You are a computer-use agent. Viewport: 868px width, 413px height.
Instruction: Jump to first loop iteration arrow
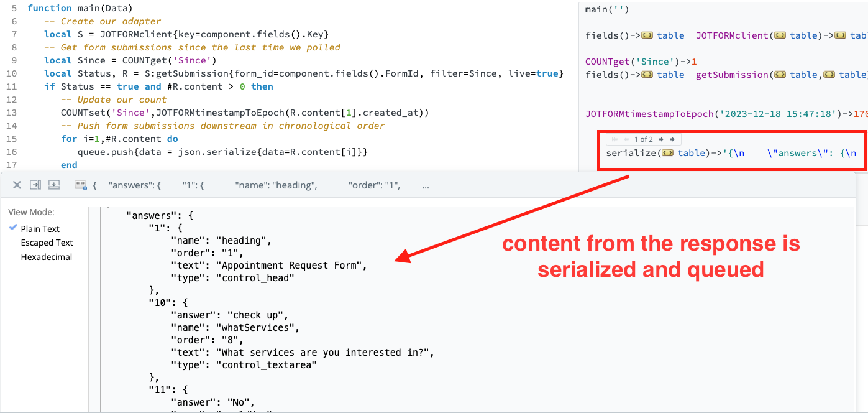(x=615, y=139)
